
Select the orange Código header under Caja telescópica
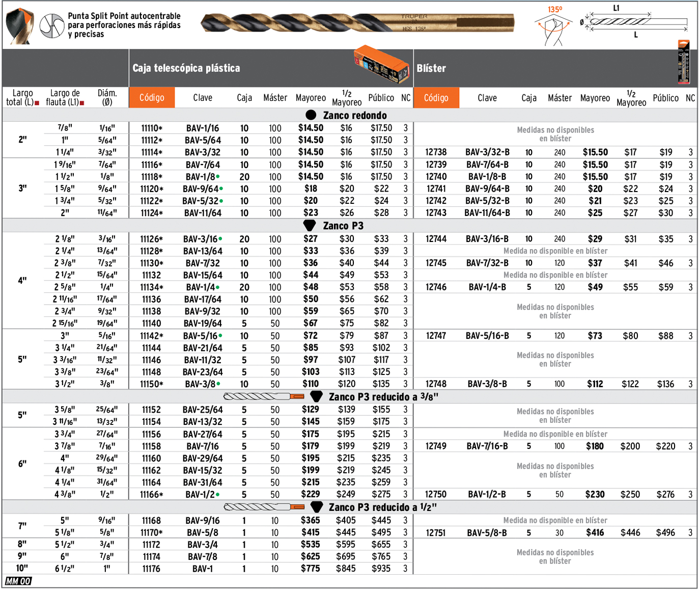[152, 98]
